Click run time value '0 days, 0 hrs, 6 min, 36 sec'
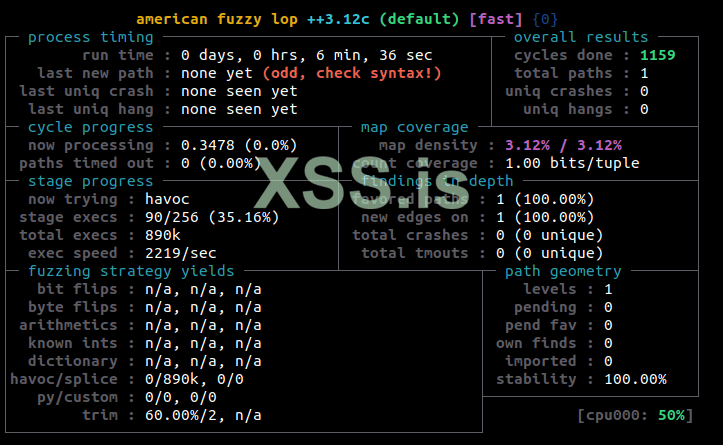This screenshot has height=445, width=723. [x=307, y=55]
